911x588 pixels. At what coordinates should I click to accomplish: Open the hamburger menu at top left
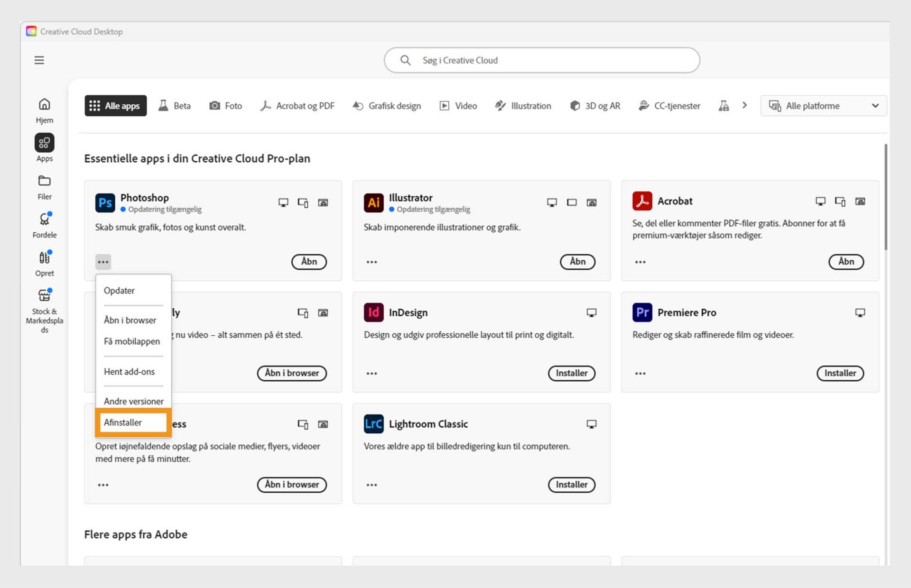pyautogui.click(x=39, y=60)
